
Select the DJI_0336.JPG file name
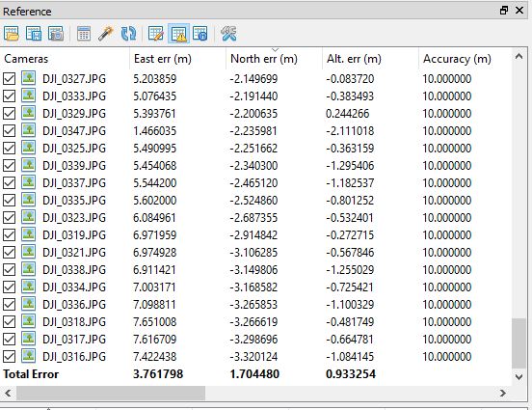(74, 305)
